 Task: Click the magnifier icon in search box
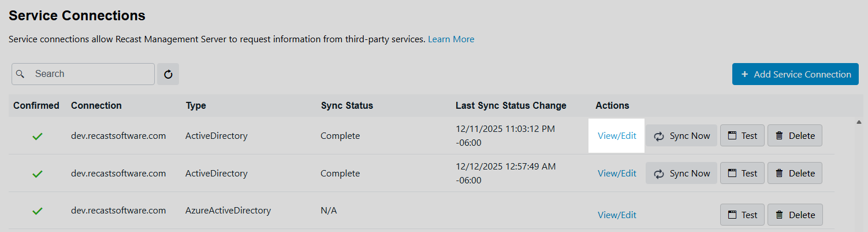20,74
